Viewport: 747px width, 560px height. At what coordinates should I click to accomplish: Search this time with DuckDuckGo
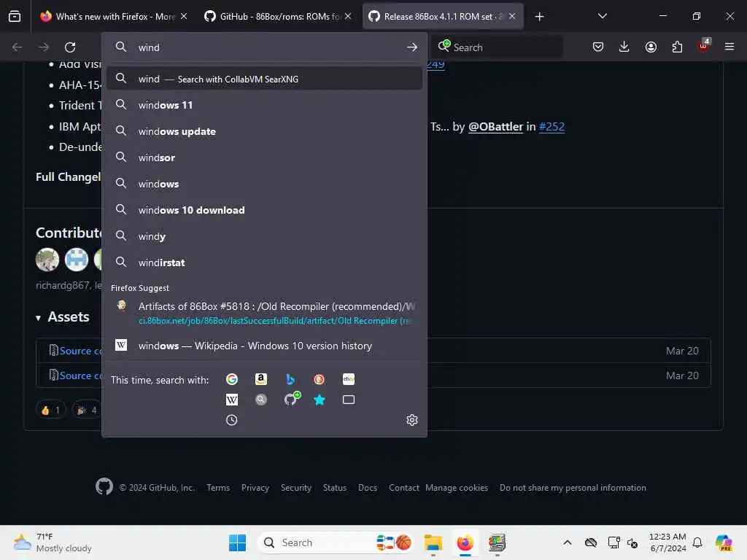[320, 379]
